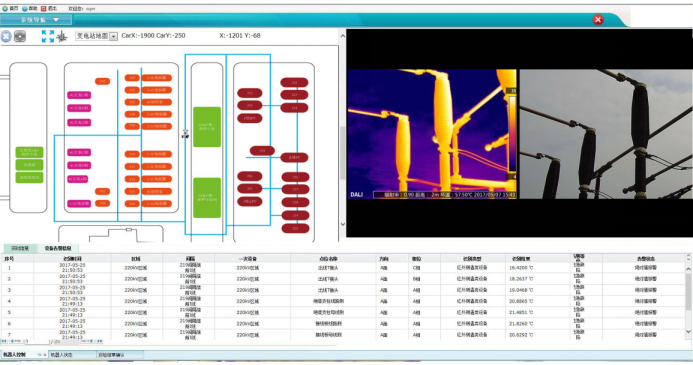Open the 机器人控制 bottom tab

coord(24,355)
